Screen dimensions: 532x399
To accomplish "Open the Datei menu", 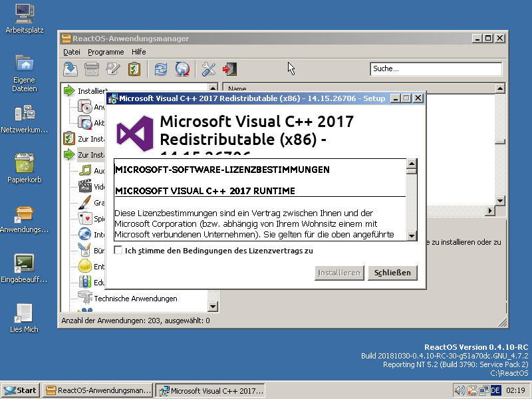I will (72, 52).
